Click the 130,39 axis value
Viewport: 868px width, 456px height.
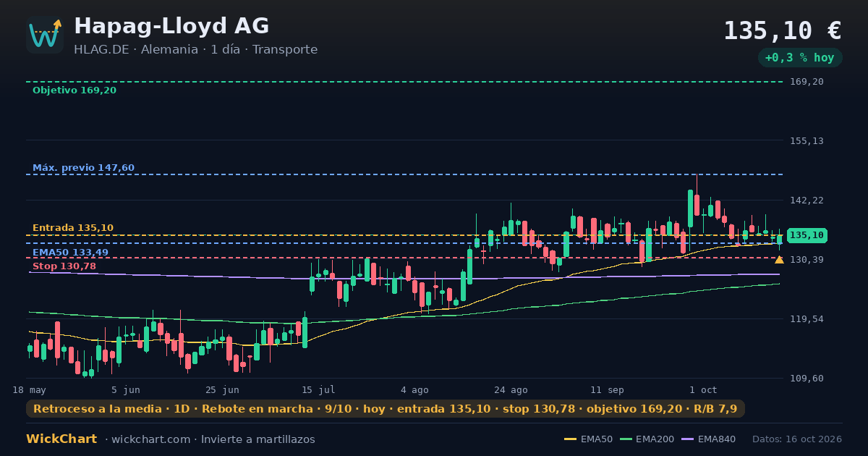point(807,260)
